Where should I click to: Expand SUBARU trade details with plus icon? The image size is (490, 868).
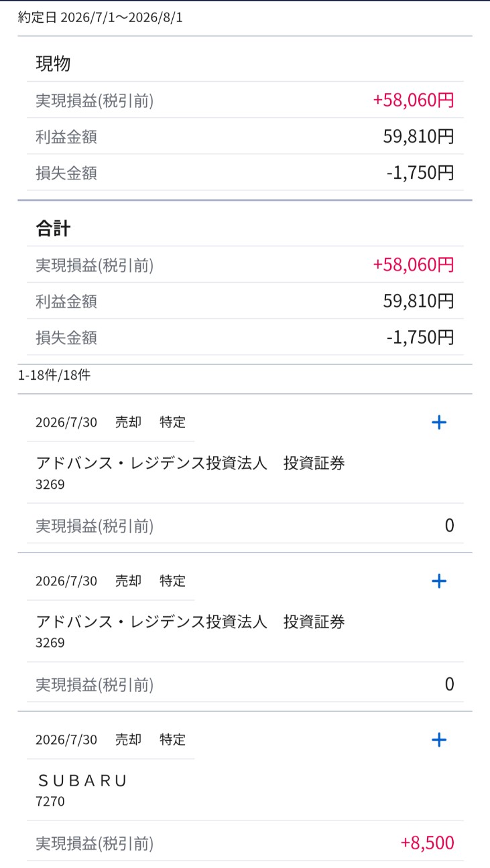(x=439, y=739)
